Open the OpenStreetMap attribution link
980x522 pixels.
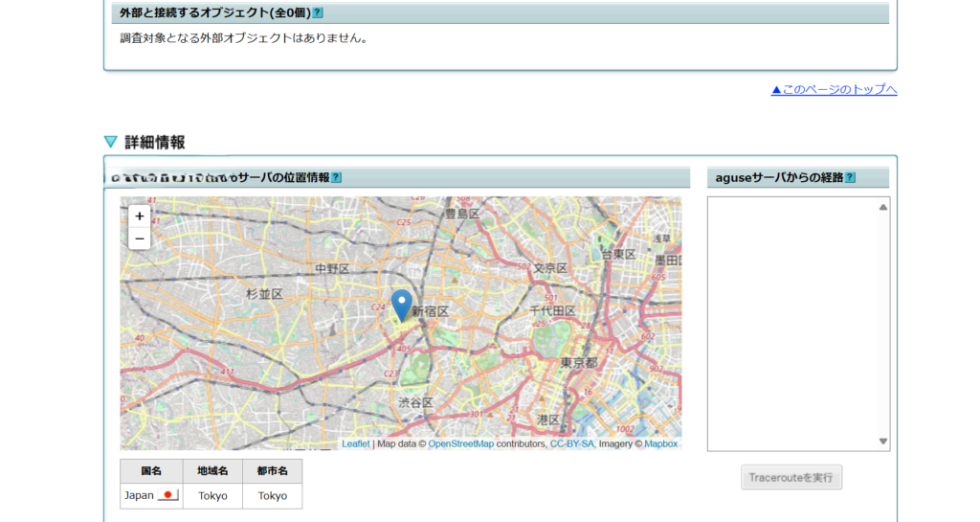pyautogui.click(x=460, y=443)
